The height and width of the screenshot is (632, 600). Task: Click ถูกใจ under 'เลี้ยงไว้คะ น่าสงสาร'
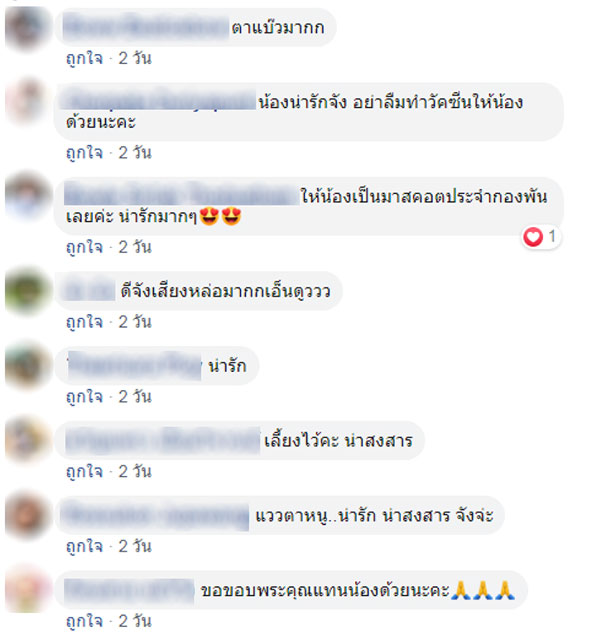coord(84,472)
